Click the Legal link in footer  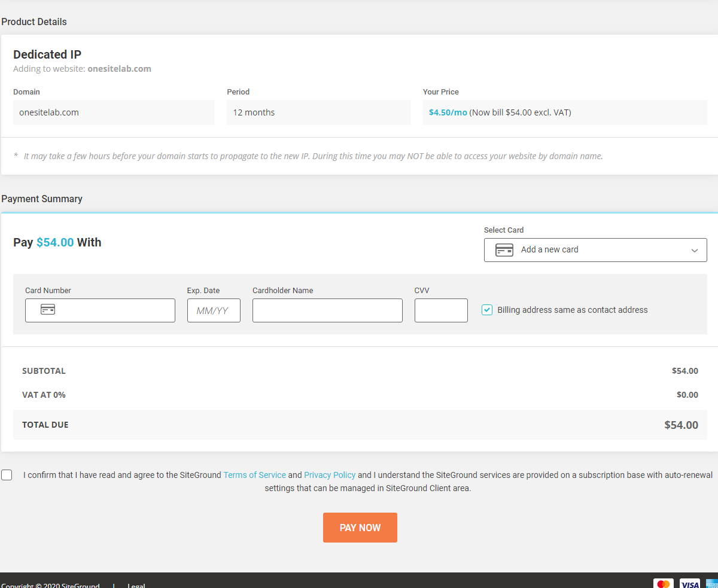[136, 585]
